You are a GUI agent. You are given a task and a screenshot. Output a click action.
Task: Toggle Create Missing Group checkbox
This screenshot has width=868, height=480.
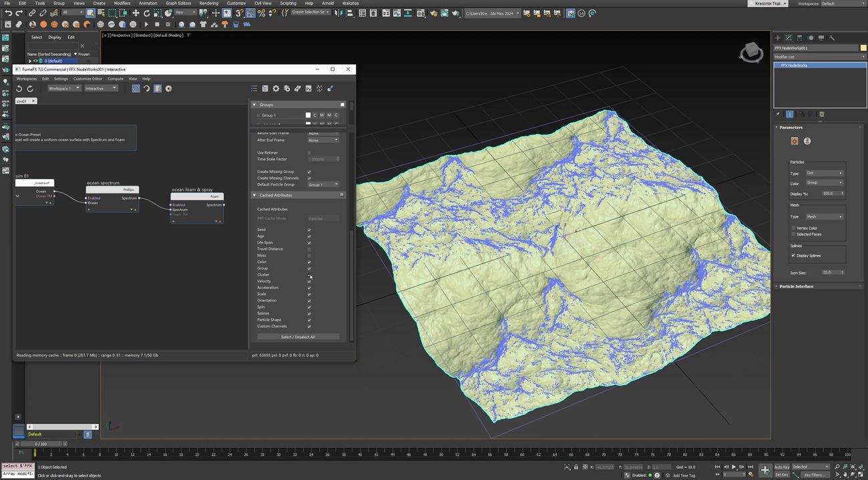click(309, 172)
